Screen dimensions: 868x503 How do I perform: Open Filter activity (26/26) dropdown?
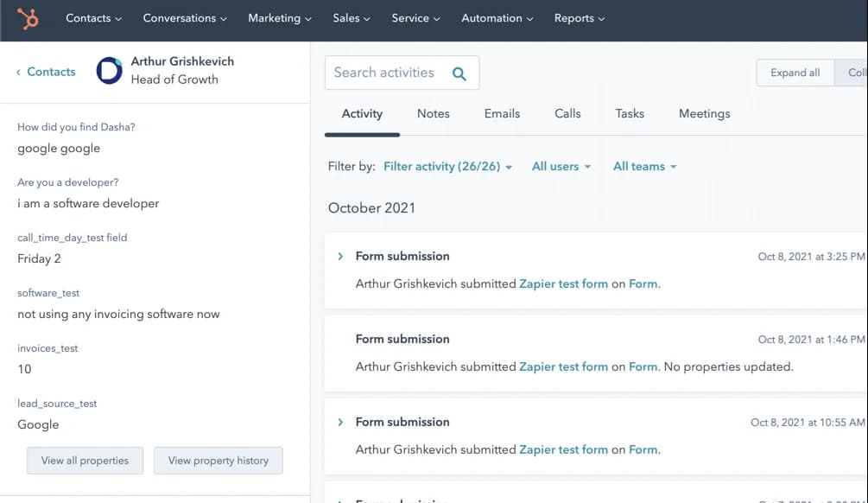click(447, 166)
